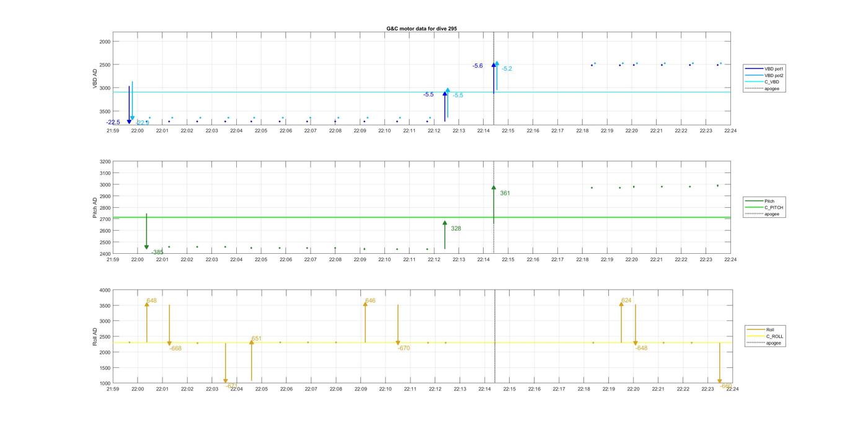Click the '3200' tick on Pitch axis

click(x=105, y=161)
